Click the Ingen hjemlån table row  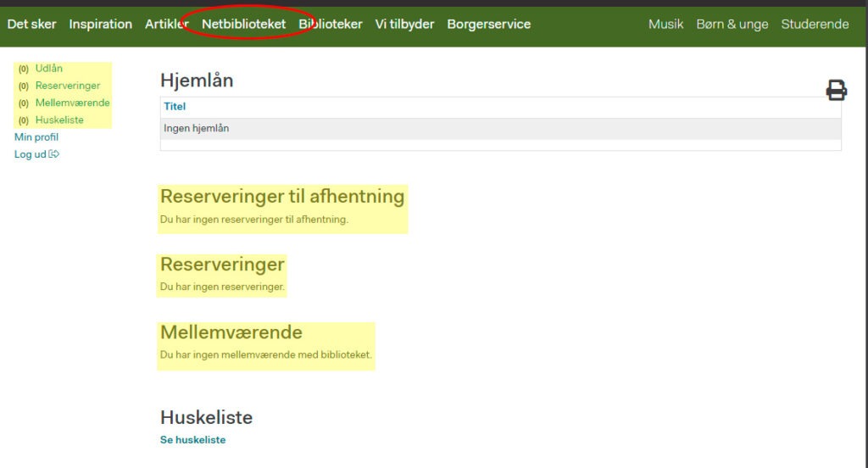[500, 129]
